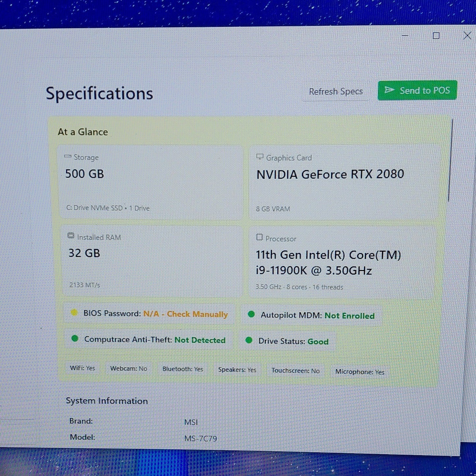
Task: Click the Storage drive icon
Action: pyautogui.click(x=68, y=156)
